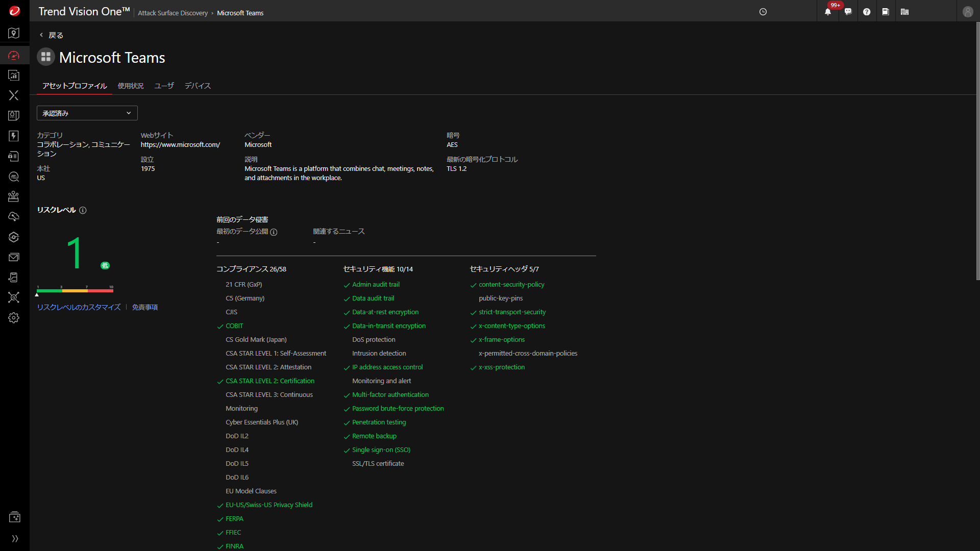Click strict-transport-security header entry
Image resolution: width=980 pixels, height=551 pixels.
pyautogui.click(x=512, y=312)
